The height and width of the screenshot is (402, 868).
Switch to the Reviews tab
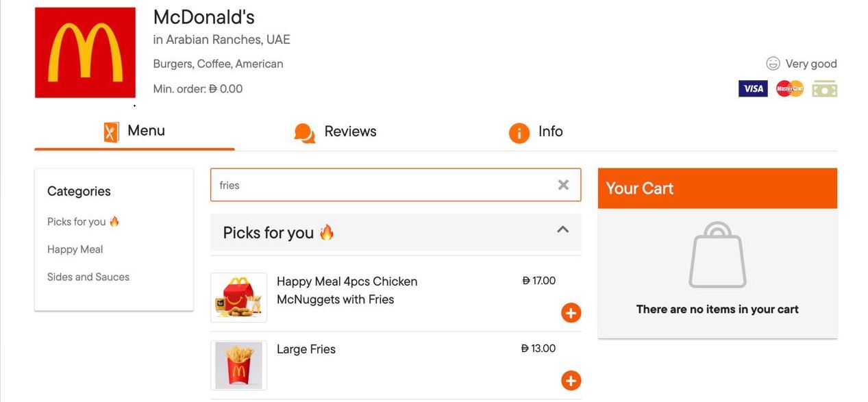335,132
